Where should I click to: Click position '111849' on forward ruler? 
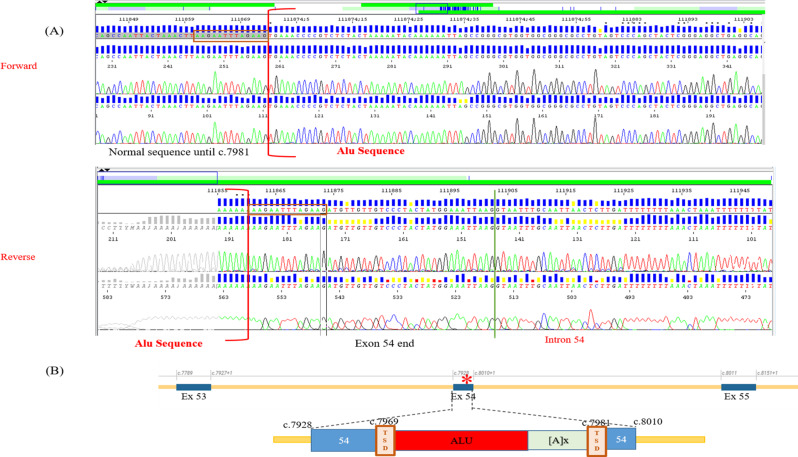click(128, 19)
